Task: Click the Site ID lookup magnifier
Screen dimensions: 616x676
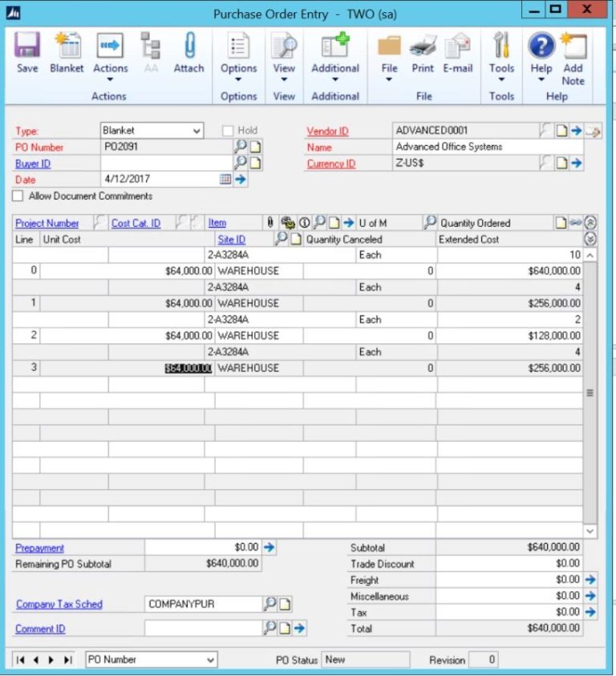Action: (x=281, y=238)
